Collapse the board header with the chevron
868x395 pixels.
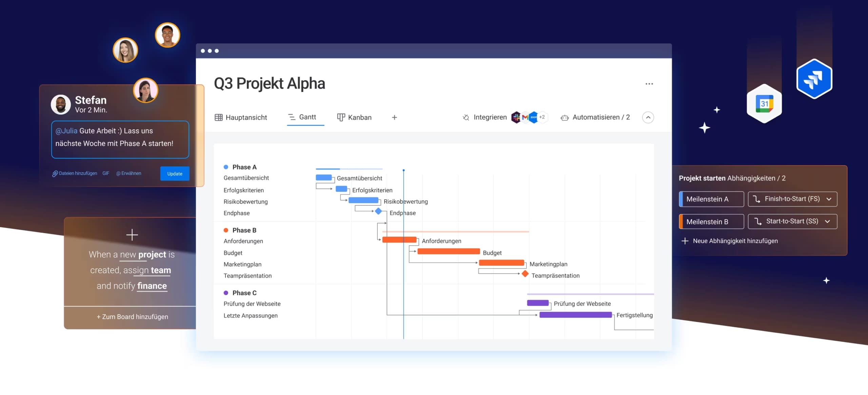pyautogui.click(x=648, y=117)
